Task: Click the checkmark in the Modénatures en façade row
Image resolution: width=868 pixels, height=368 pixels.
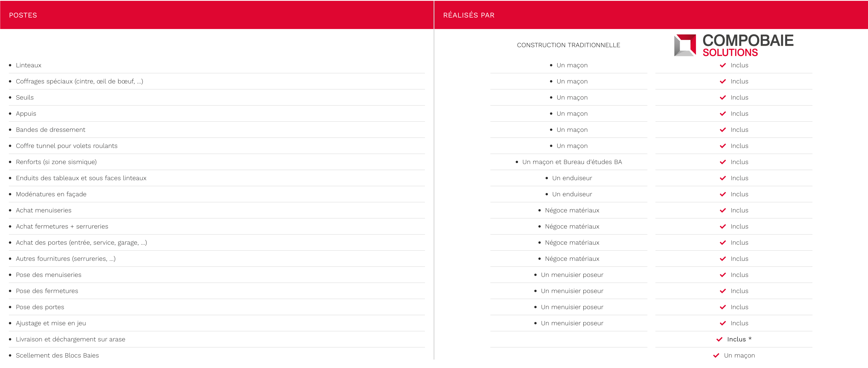Action: tap(723, 194)
